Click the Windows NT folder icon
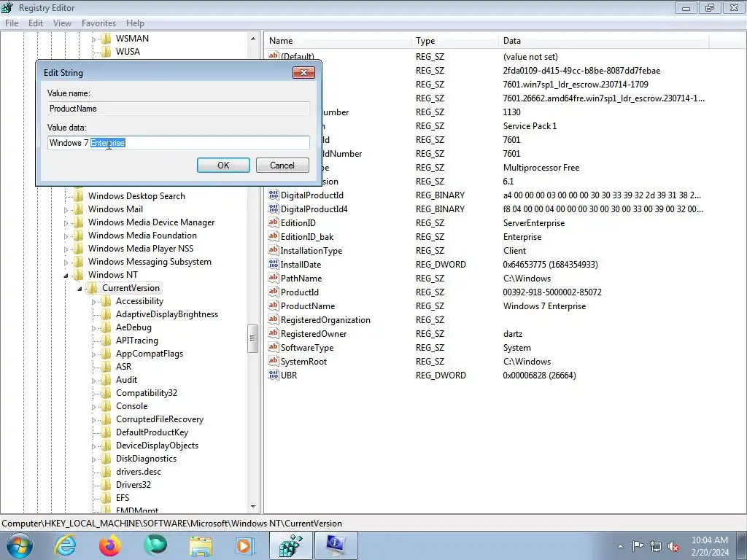The width and height of the screenshot is (747, 560). 79,275
